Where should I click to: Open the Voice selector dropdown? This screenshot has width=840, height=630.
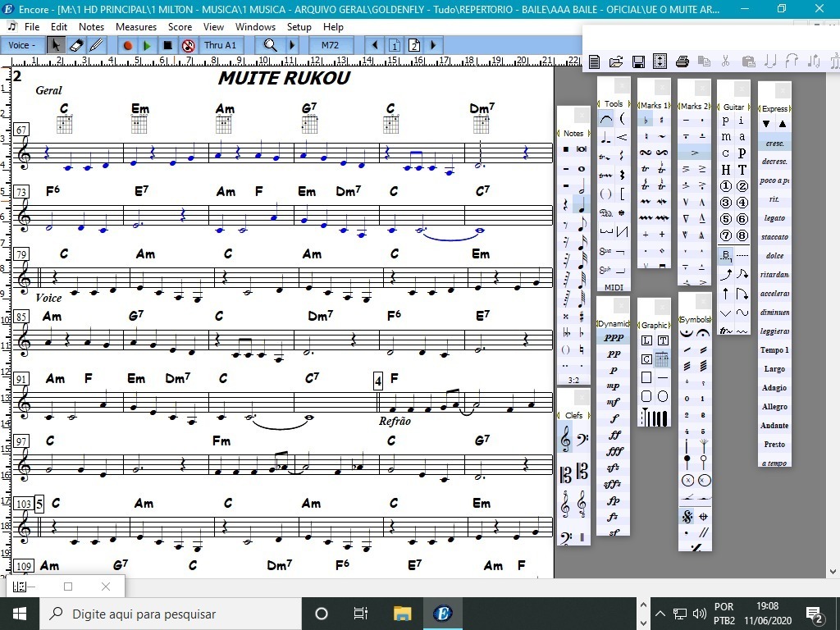[x=22, y=46]
